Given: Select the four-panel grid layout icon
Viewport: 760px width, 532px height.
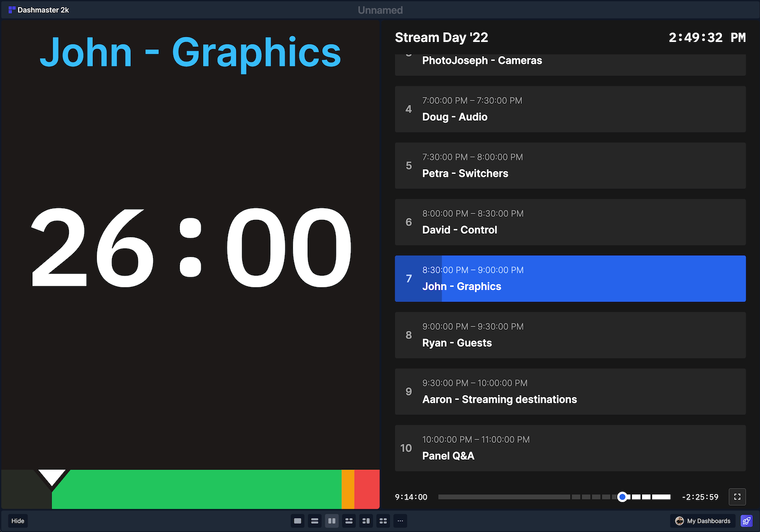Looking at the screenshot, I should pyautogui.click(x=383, y=521).
